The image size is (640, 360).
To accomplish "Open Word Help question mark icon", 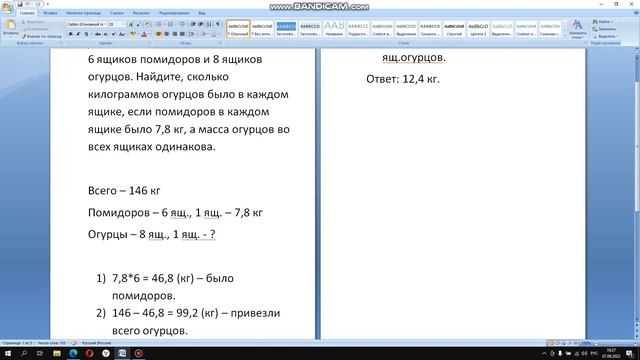I will click(x=636, y=13).
